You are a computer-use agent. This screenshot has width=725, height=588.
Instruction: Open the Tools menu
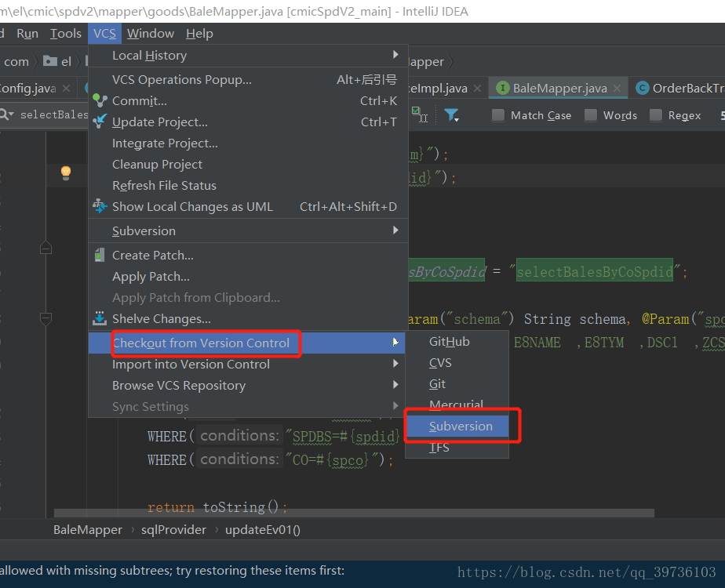(66, 34)
